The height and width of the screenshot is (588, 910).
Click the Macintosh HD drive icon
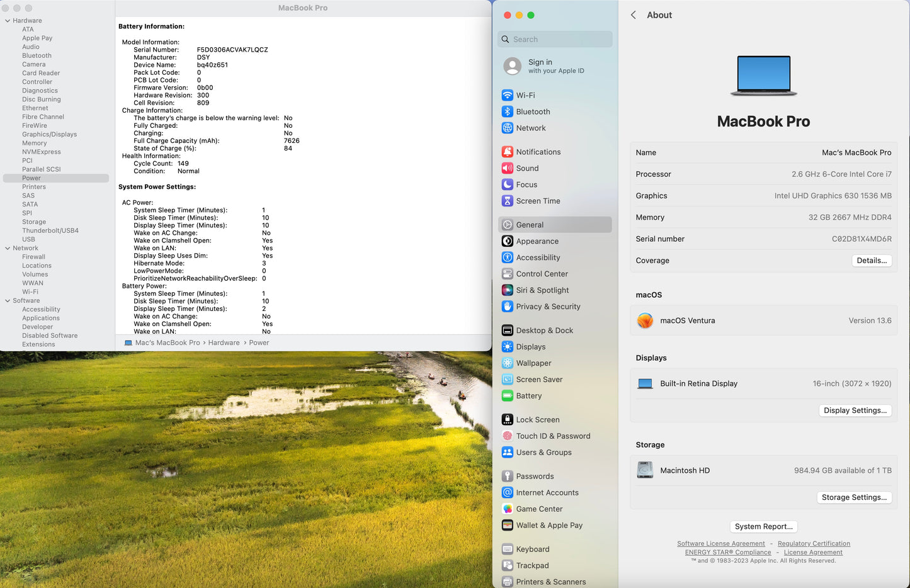(x=645, y=470)
